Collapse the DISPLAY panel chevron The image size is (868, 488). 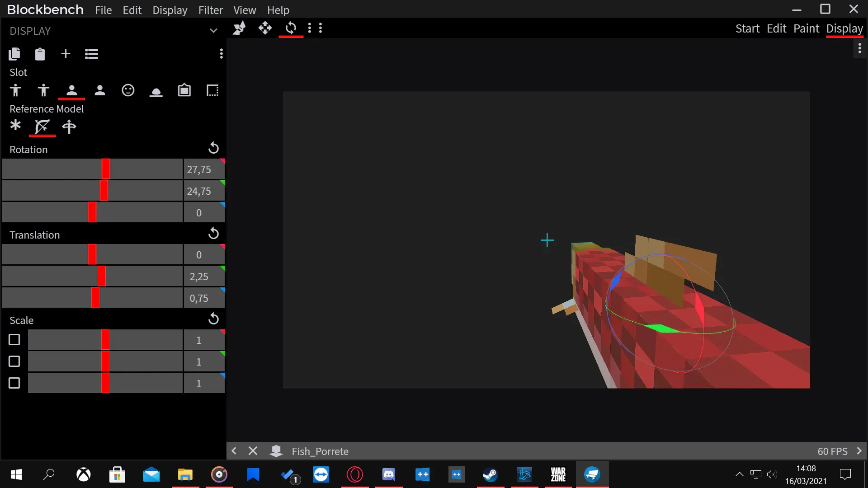pos(213,31)
